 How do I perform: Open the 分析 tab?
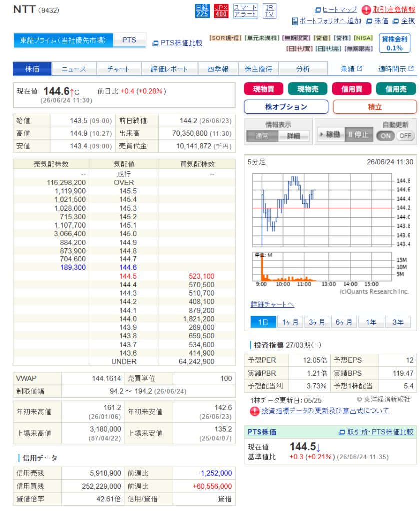pos(303,69)
